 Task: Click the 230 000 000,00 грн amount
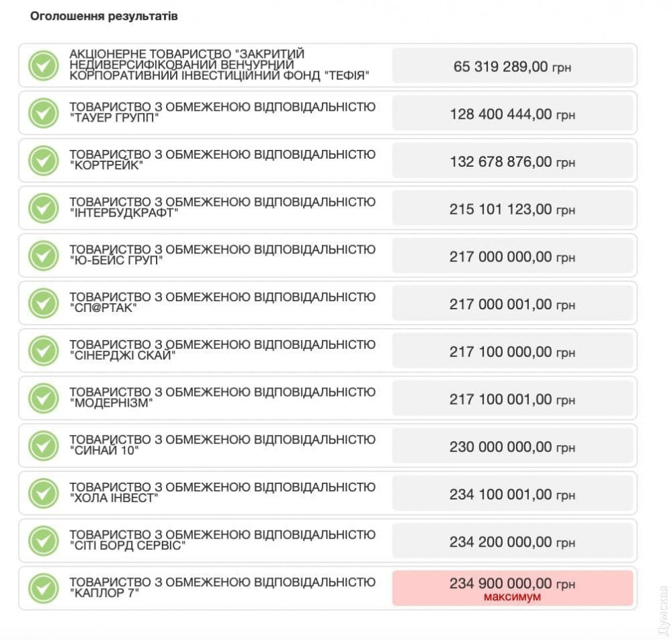point(512,447)
